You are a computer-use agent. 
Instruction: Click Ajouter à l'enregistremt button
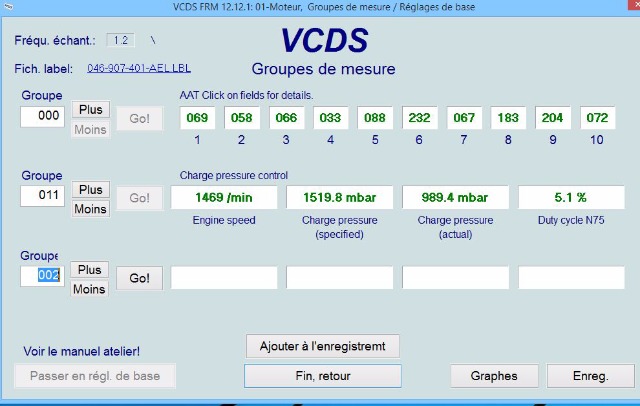[323, 346]
